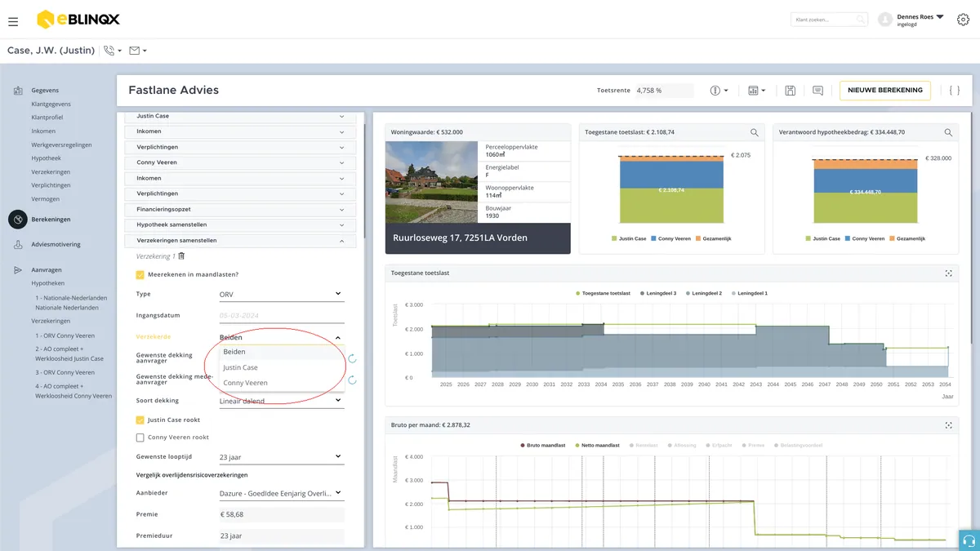Open the hamburger menu icon
This screenshot has height=551, width=980.
(x=13, y=21)
